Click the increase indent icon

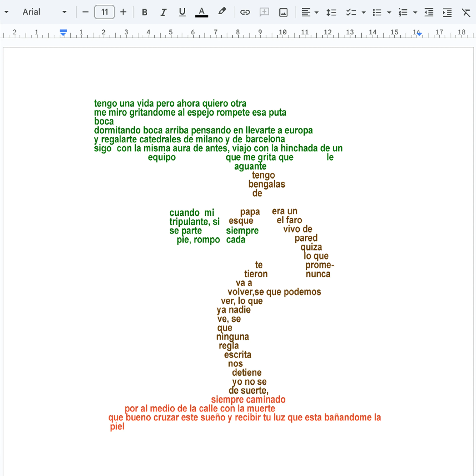pyautogui.click(x=447, y=12)
